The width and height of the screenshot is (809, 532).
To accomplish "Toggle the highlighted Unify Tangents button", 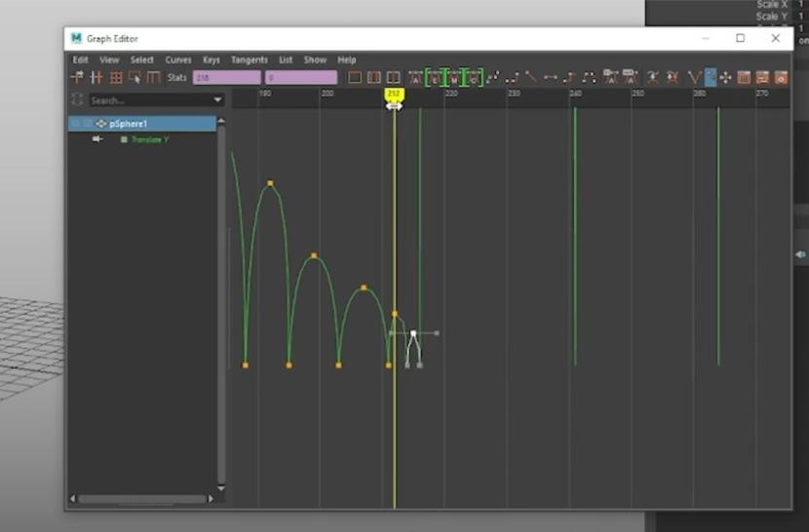I will pyautogui.click(x=711, y=77).
